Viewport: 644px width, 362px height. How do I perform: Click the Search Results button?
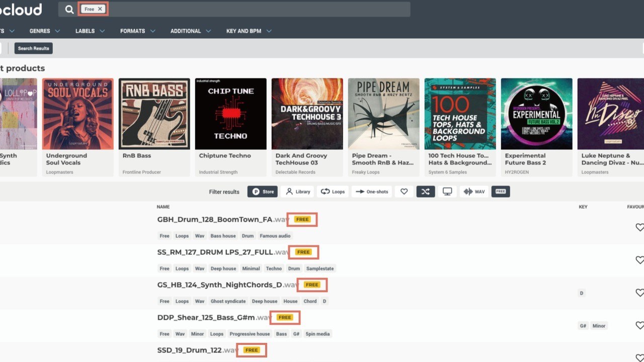pyautogui.click(x=34, y=48)
